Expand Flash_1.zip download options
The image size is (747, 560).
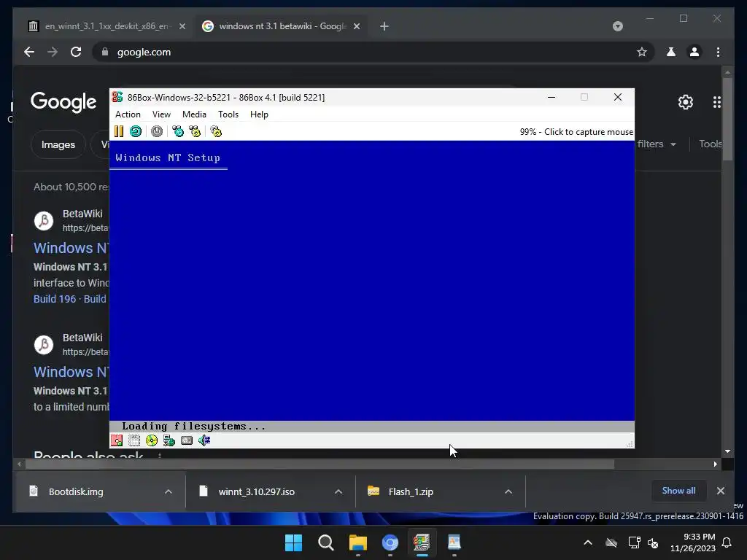point(508,491)
